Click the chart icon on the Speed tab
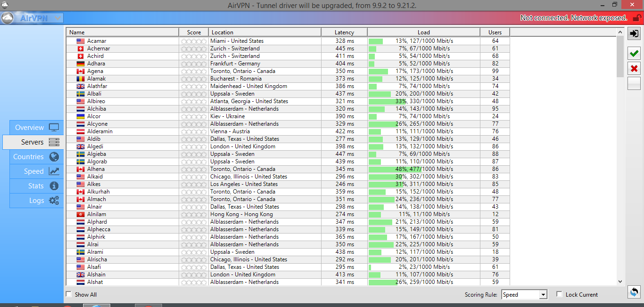The image size is (644, 307). (x=54, y=171)
